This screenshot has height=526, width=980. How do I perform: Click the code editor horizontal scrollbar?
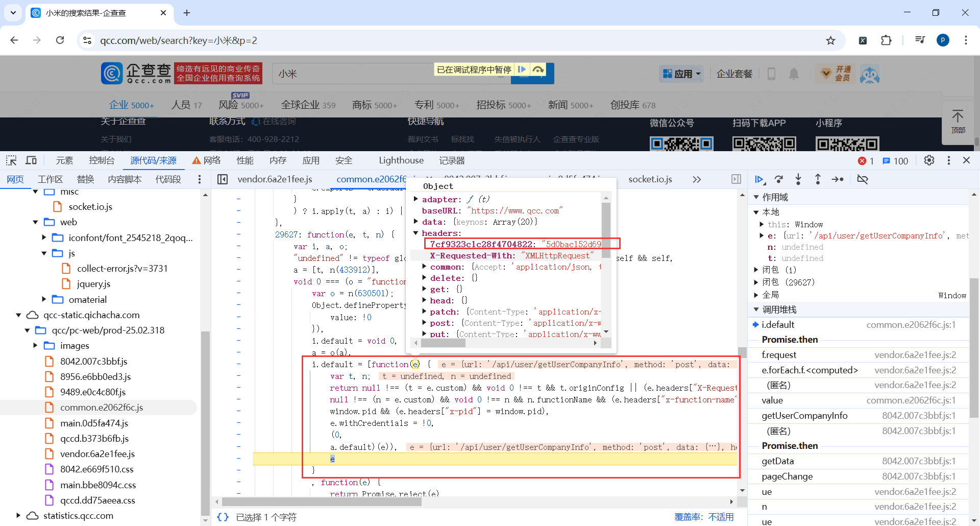[322, 502]
